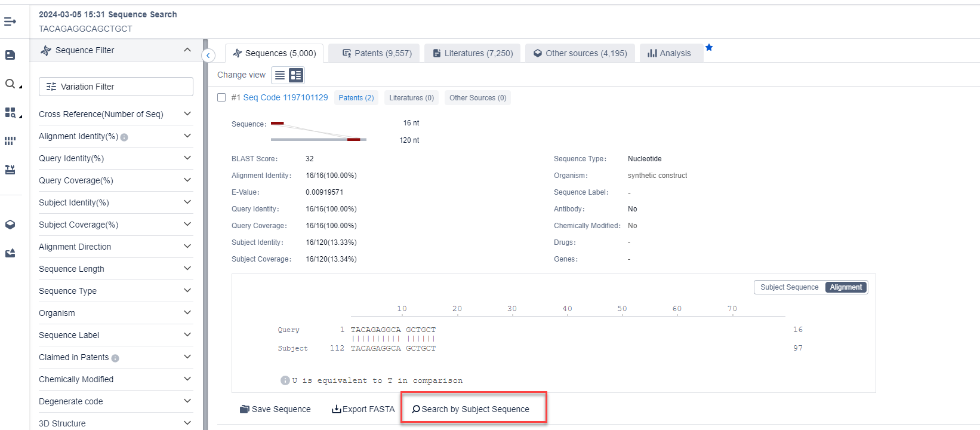Switch to Subject Sequence view toggle

coord(789,287)
